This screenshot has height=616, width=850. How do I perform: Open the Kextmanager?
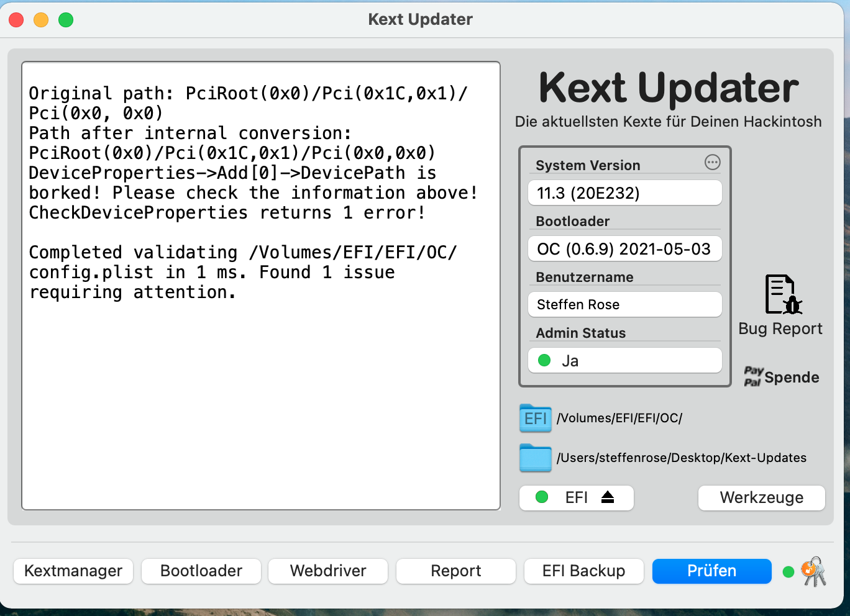click(x=73, y=571)
